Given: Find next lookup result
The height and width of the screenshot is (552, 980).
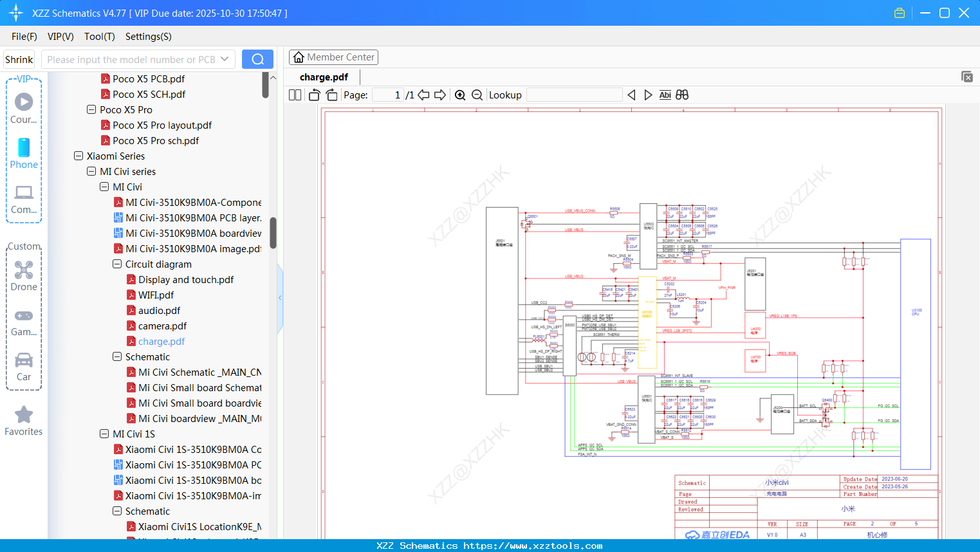Looking at the screenshot, I should pos(648,95).
